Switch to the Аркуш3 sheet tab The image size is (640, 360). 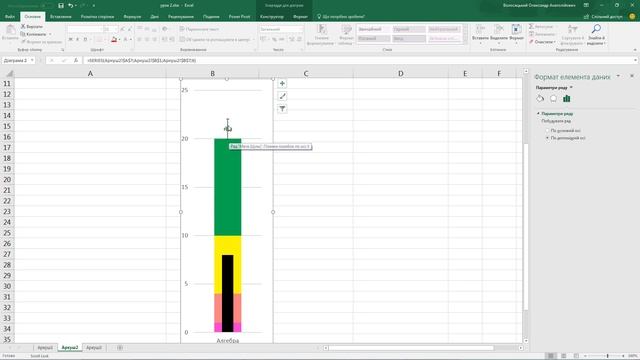click(x=93, y=348)
